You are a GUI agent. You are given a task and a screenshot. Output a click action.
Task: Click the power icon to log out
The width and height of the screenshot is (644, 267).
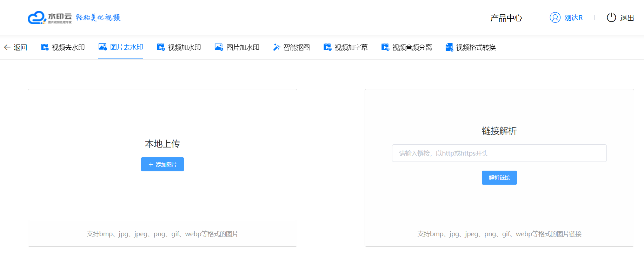point(611,18)
